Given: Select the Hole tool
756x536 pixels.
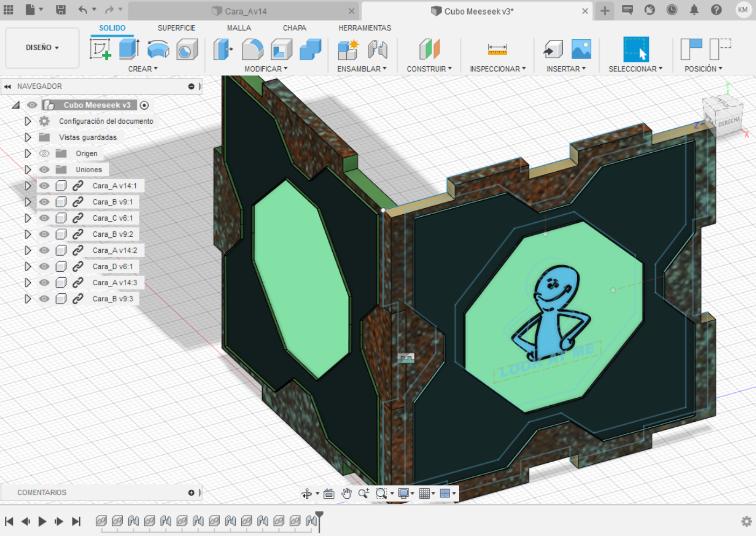Looking at the screenshot, I should (187, 49).
